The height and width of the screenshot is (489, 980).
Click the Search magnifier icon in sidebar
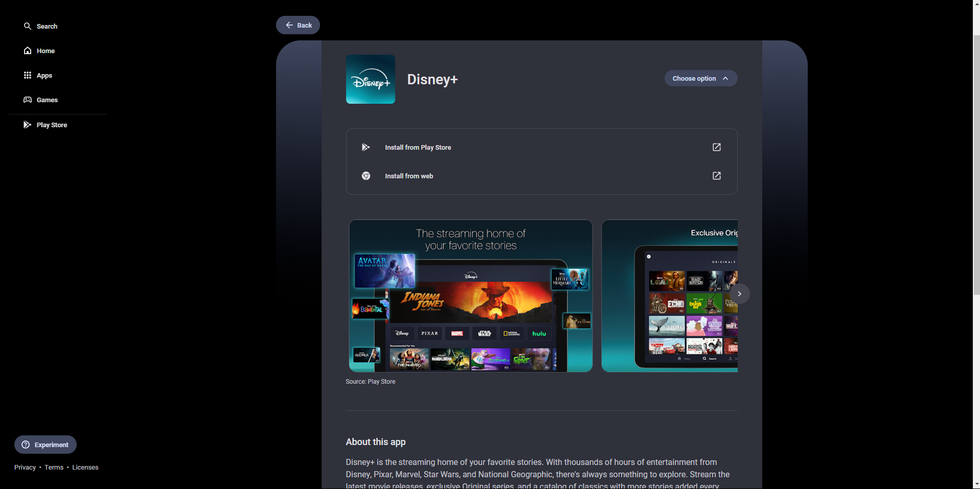click(x=28, y=26)
